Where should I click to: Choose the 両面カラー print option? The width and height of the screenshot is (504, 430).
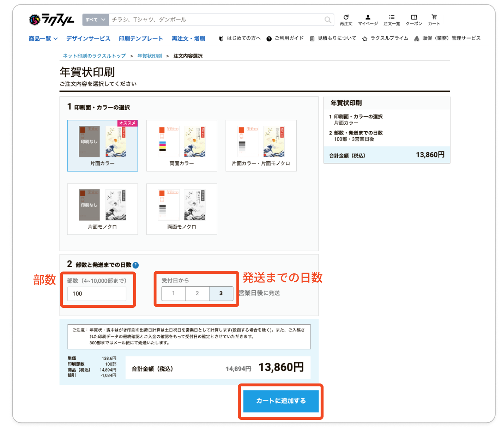[x=182, y=145]
